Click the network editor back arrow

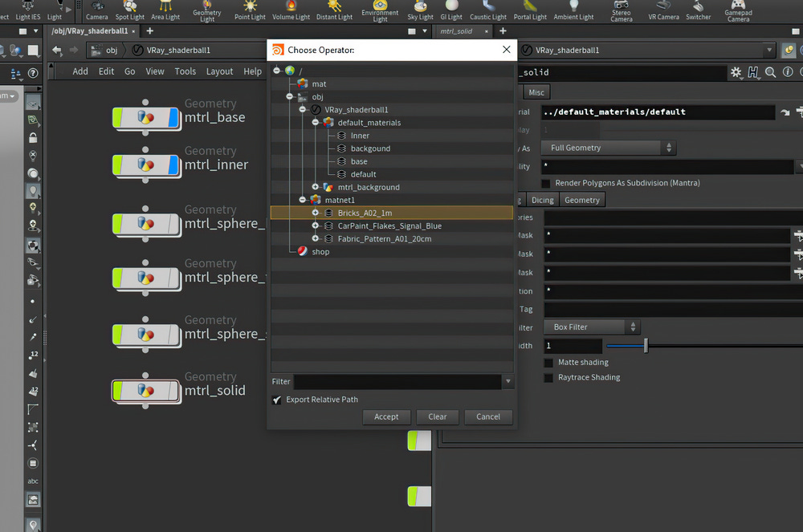[x=57, y=50]
